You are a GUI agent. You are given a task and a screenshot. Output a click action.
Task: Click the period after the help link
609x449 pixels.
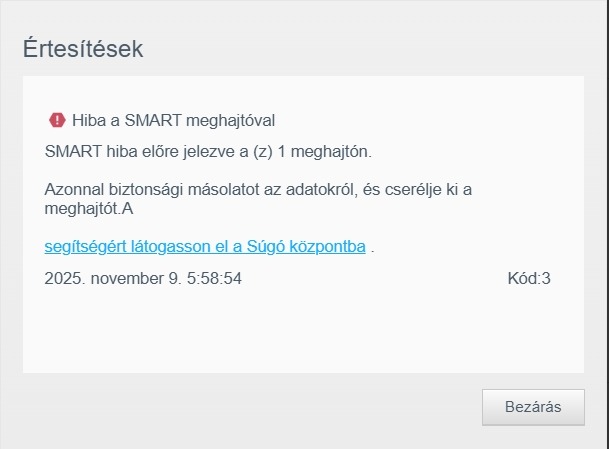(x=373, y=246)
